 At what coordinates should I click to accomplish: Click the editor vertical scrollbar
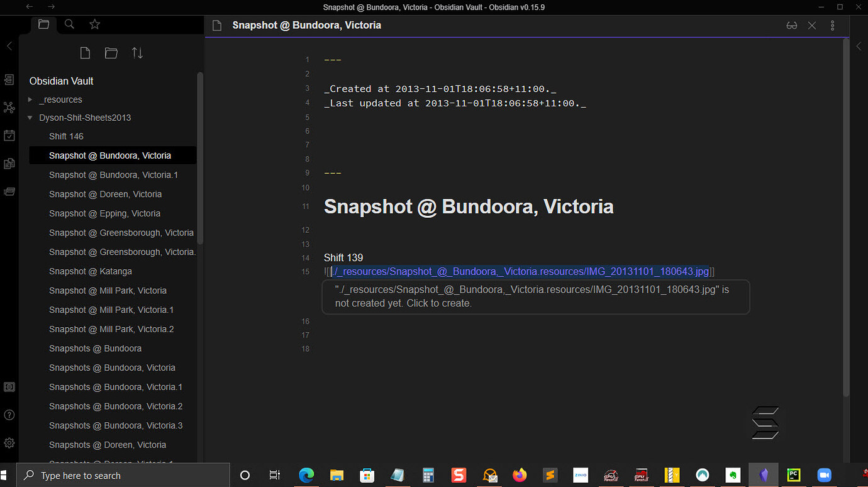pyautogui.click(x=845, y=217)
